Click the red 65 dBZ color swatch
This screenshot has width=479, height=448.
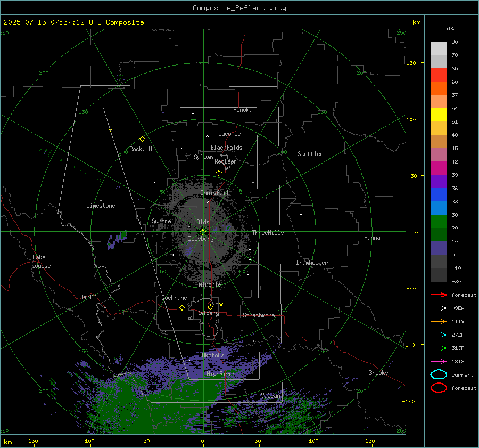click(439, 75)
